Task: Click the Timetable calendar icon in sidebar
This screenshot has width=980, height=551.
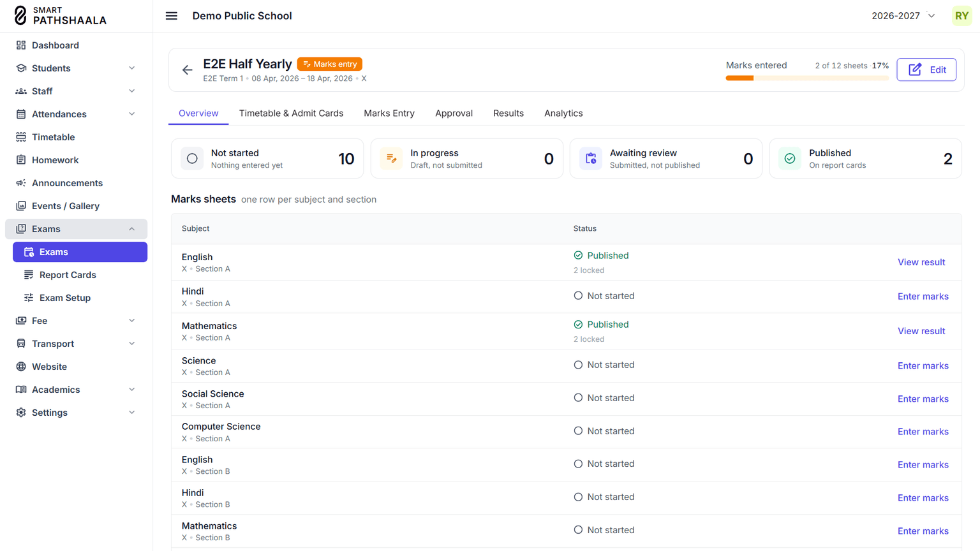Action: (21, 137)
